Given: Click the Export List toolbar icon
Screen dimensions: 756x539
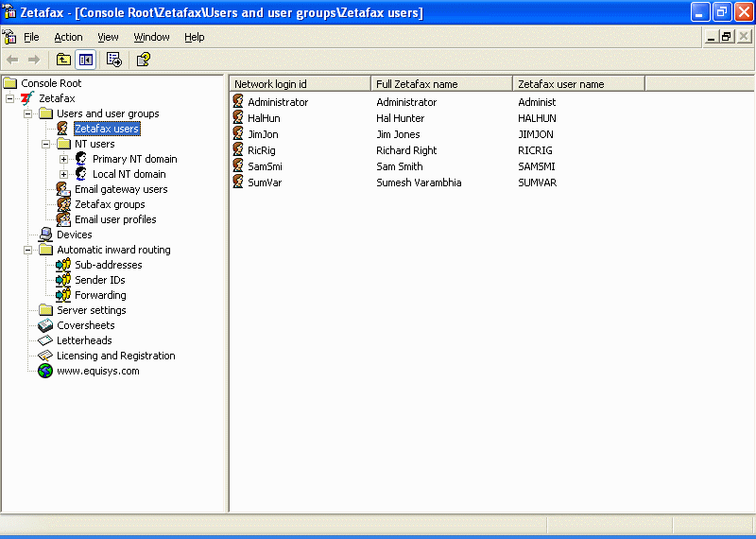Looking at the screenshot, I should click(x=114, y=60).
